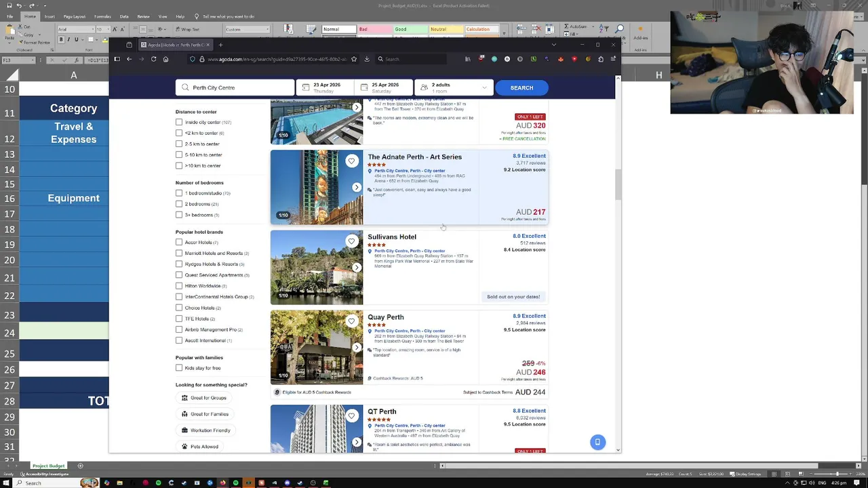Screen dimensions: 868x488
Task: Check the <2 km to center filter
Action: coord(179,133)
